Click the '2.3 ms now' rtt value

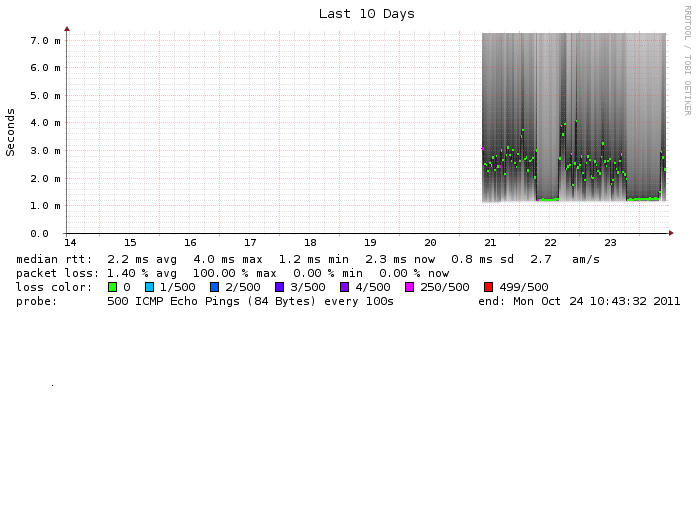tap(400, 259)
